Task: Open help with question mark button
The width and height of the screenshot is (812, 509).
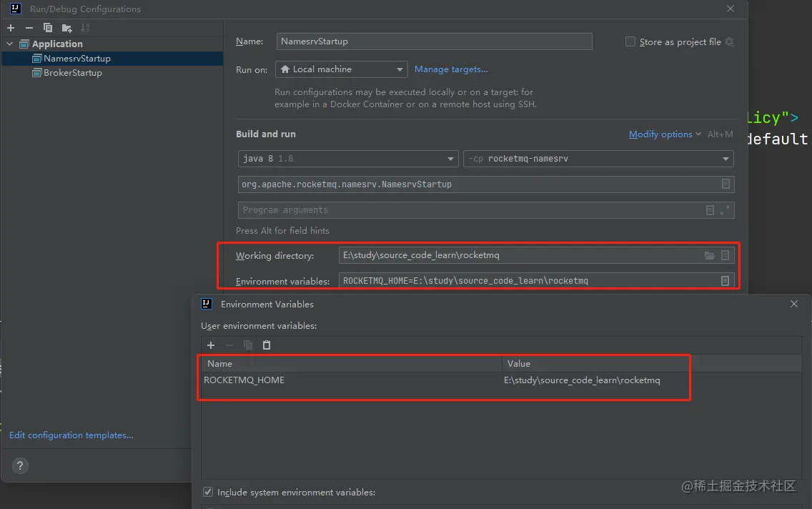Action: click(x=20, y=465)
